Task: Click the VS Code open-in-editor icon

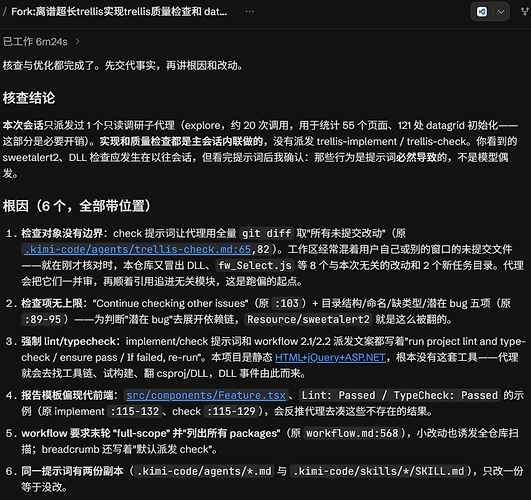Action: (x=482, y=12)
